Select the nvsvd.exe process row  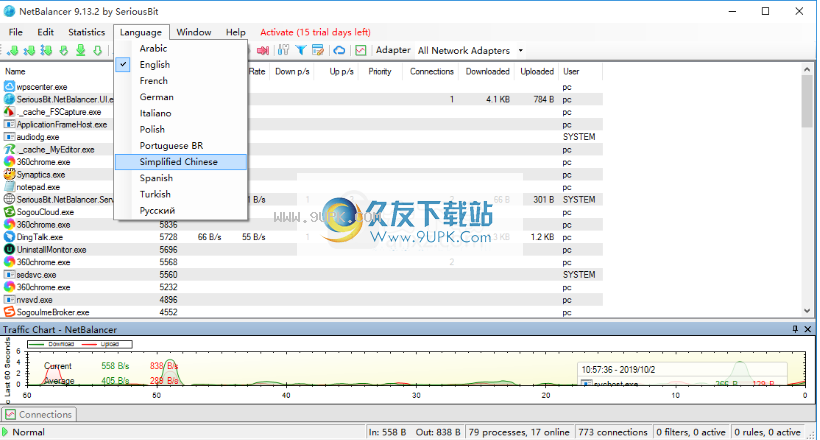click(303, 299)
